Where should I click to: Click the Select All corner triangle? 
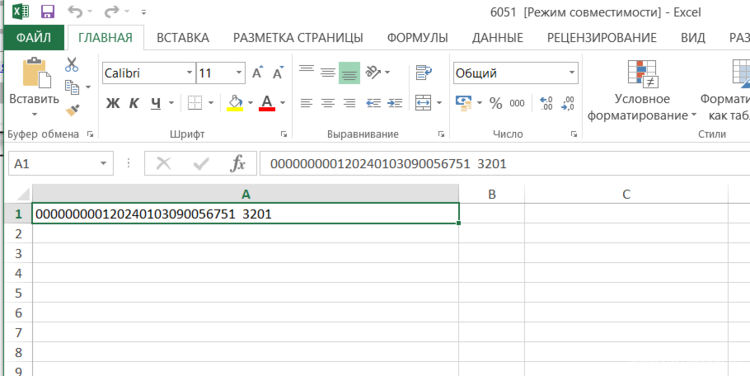point(22,194)
